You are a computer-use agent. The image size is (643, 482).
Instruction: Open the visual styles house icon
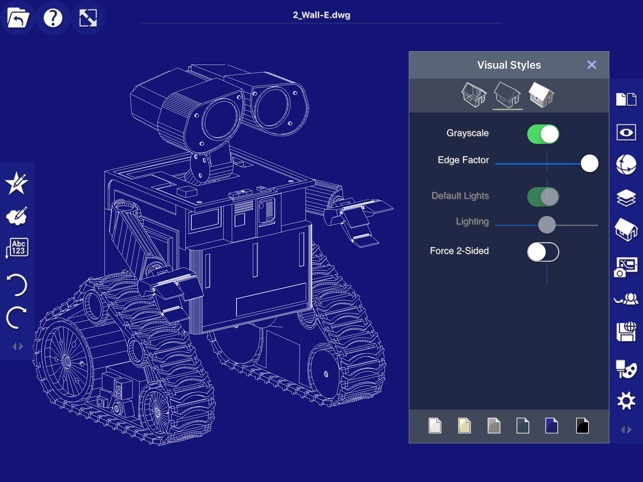pos(626,230)
